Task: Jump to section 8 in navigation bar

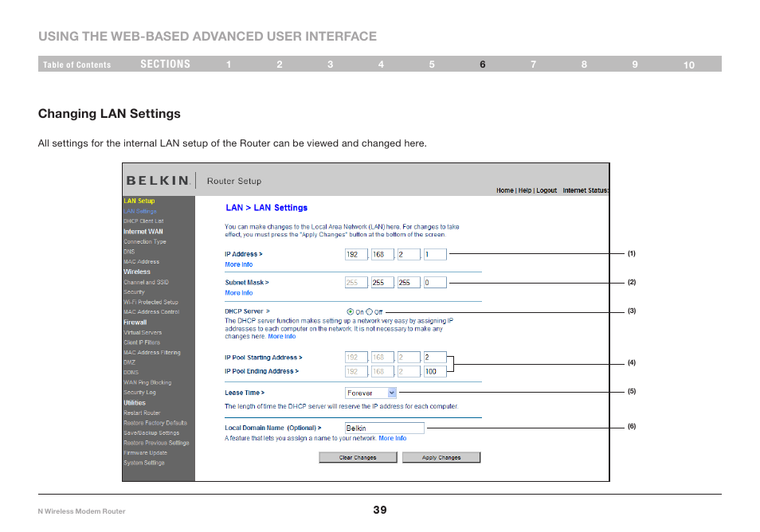Action: [x=584, y=64]
